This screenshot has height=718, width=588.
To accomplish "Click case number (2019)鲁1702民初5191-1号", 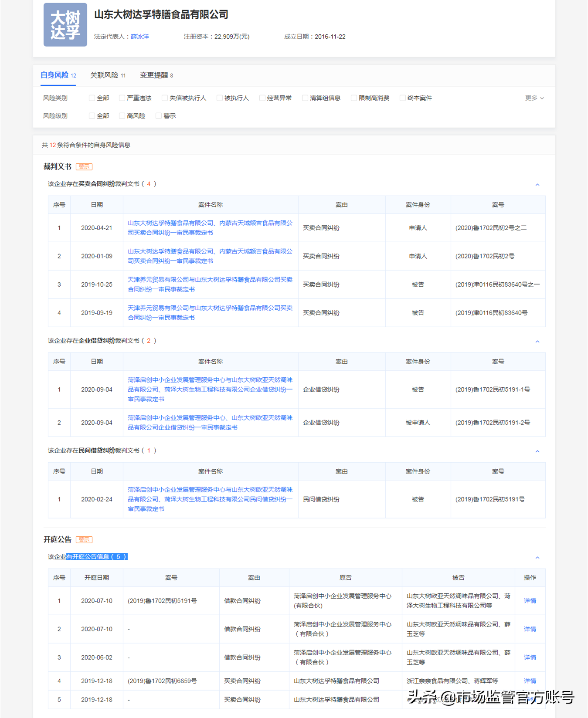I will [493, 389].
